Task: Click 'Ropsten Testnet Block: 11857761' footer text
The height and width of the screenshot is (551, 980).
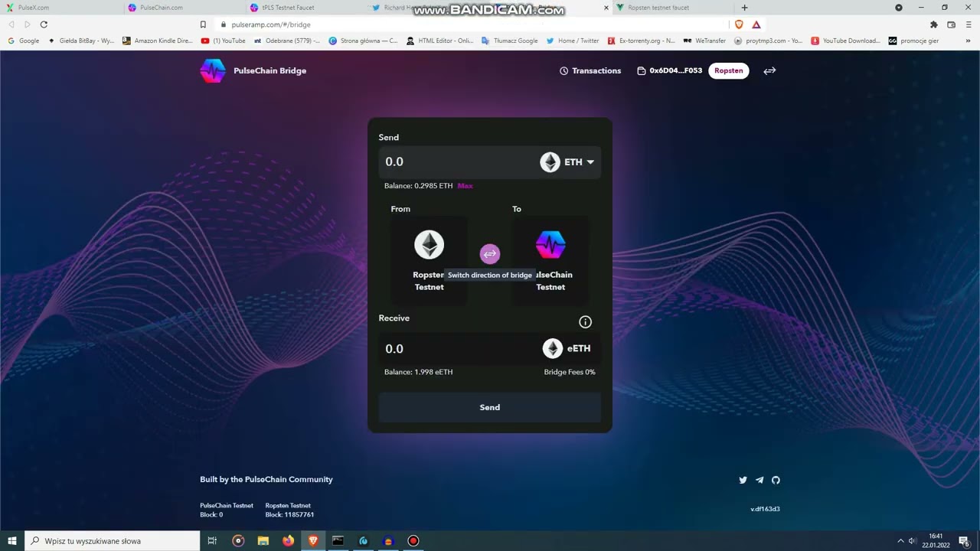Action: point(289,510)
